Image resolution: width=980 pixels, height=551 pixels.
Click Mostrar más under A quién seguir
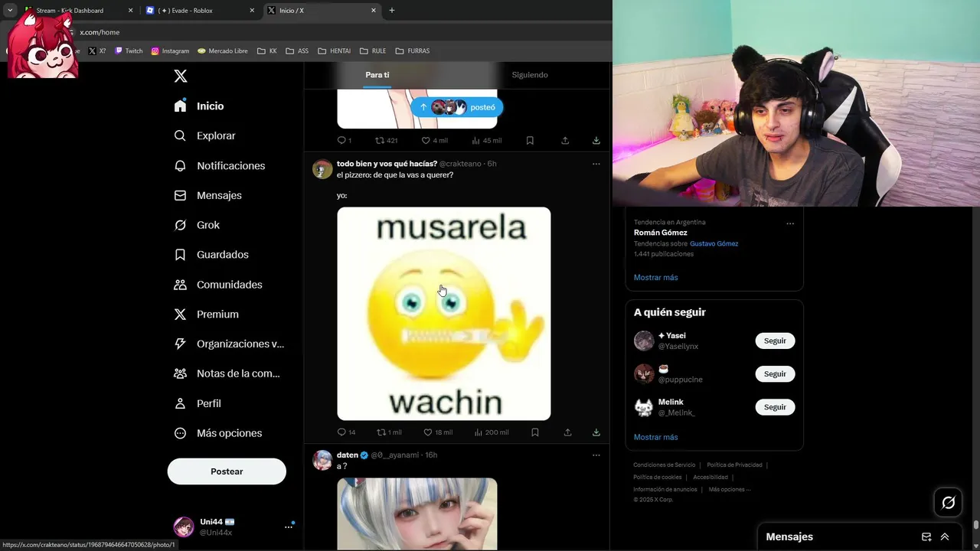click(655, 437)
